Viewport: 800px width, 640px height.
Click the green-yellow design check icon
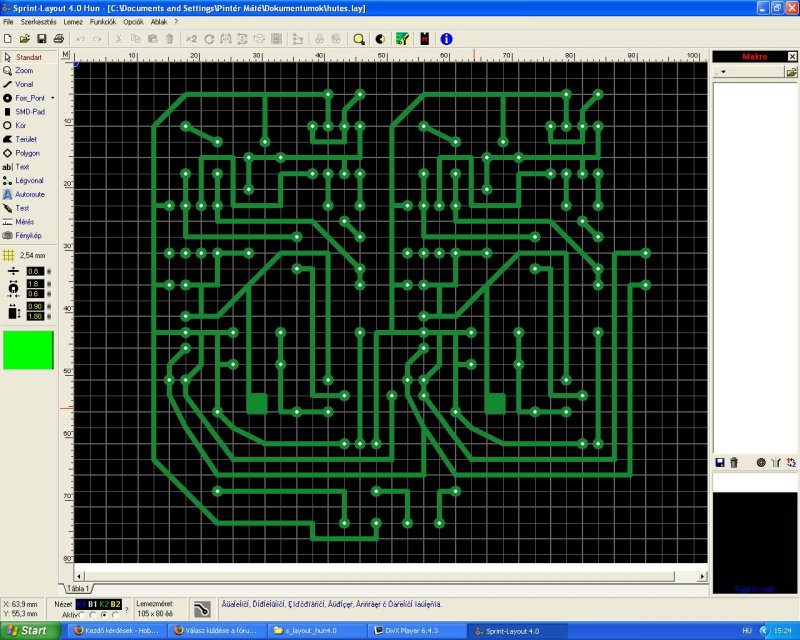click(402, 39)
